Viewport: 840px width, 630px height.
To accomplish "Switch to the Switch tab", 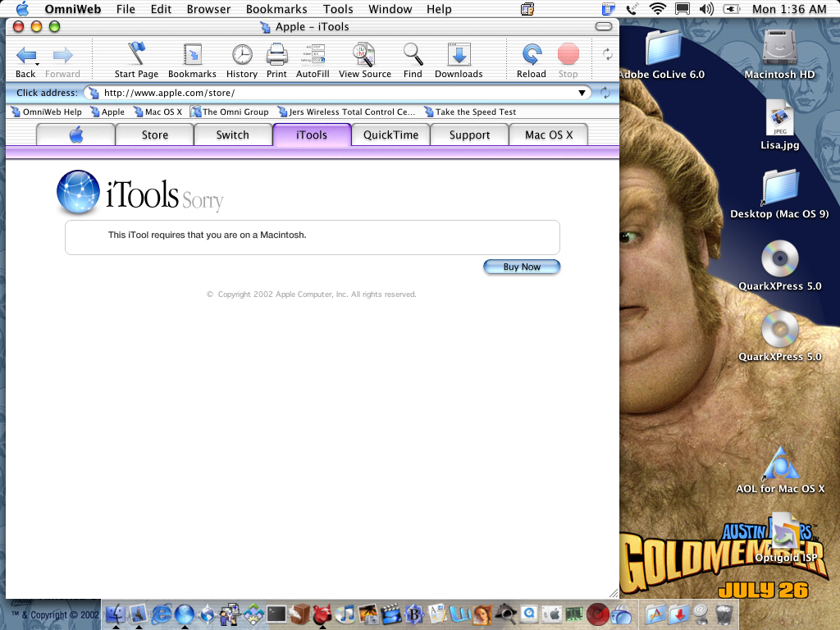I will (232, 135).
